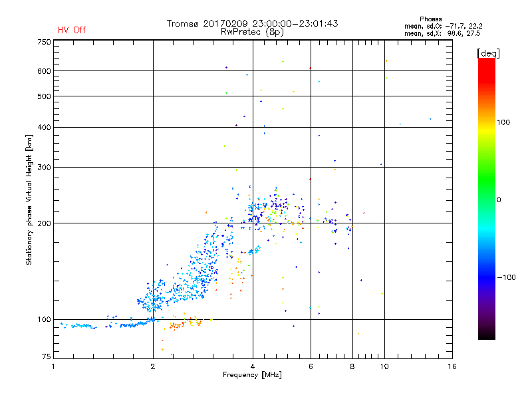This screenshot has height=399, width=532.
Task: Select the 'mean, sd,O: -71.7, 22.2' line
Action: pyautogui.click(x=443, y=26)
